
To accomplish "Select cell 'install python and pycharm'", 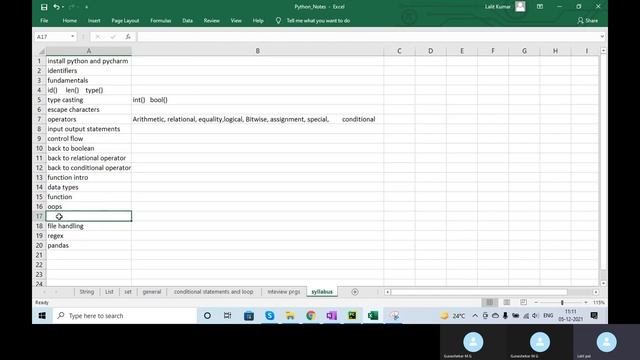I will pos(88,61).
